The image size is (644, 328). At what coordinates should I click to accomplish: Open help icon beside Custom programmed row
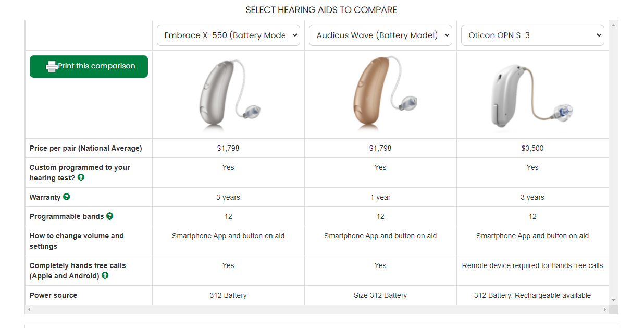[x=81, y=177]
